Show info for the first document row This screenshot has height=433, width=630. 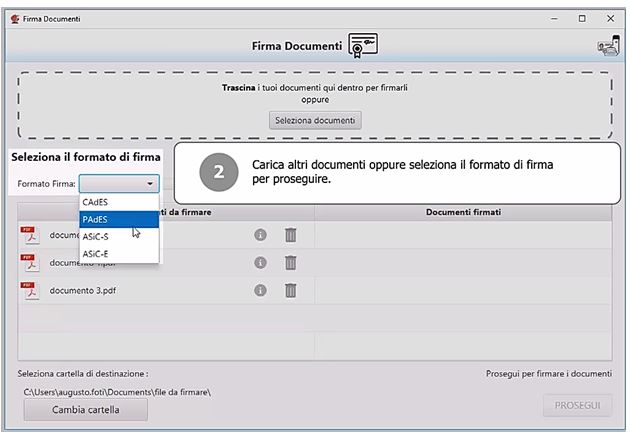[x=260, y=235]
